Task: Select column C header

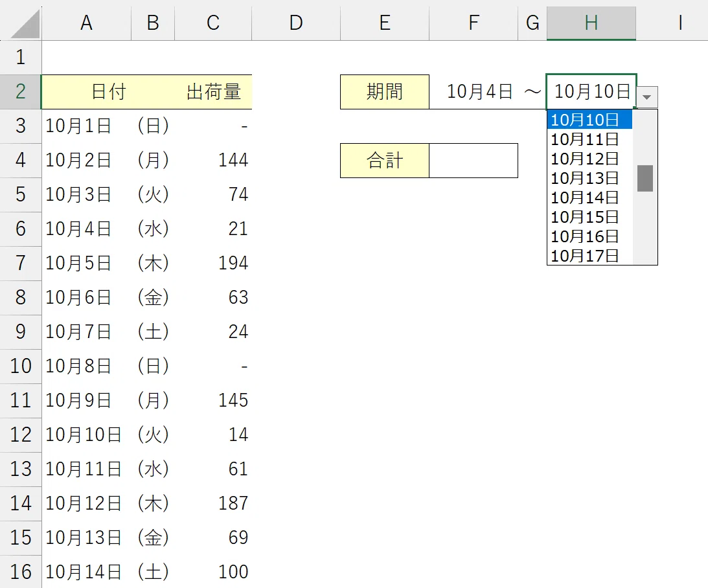Action: (x=213, y=23)
